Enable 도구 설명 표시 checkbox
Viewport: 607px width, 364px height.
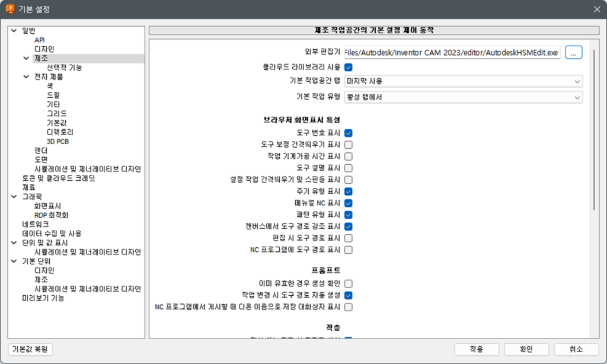click(x=349, y=168)
